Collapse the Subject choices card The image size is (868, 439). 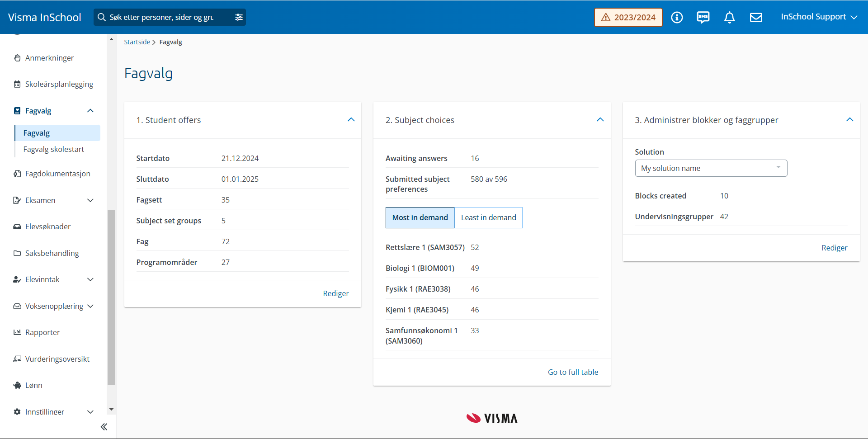(600, 120)
